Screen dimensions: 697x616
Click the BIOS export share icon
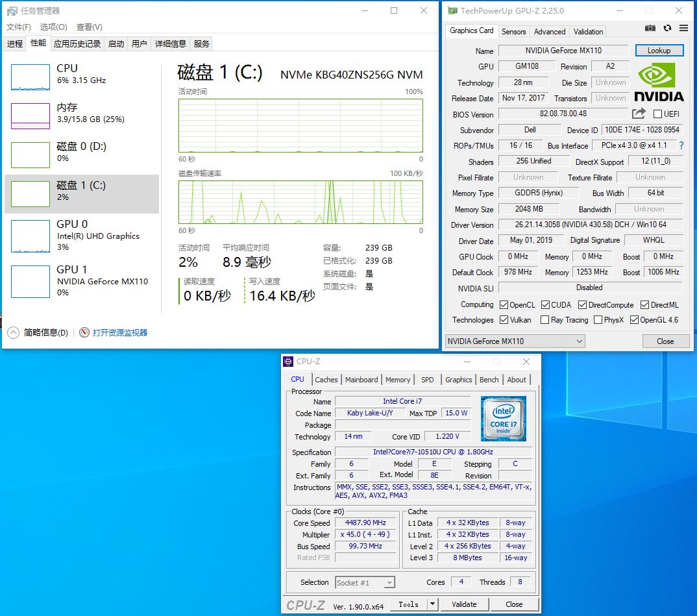click(x=639, y=114)
